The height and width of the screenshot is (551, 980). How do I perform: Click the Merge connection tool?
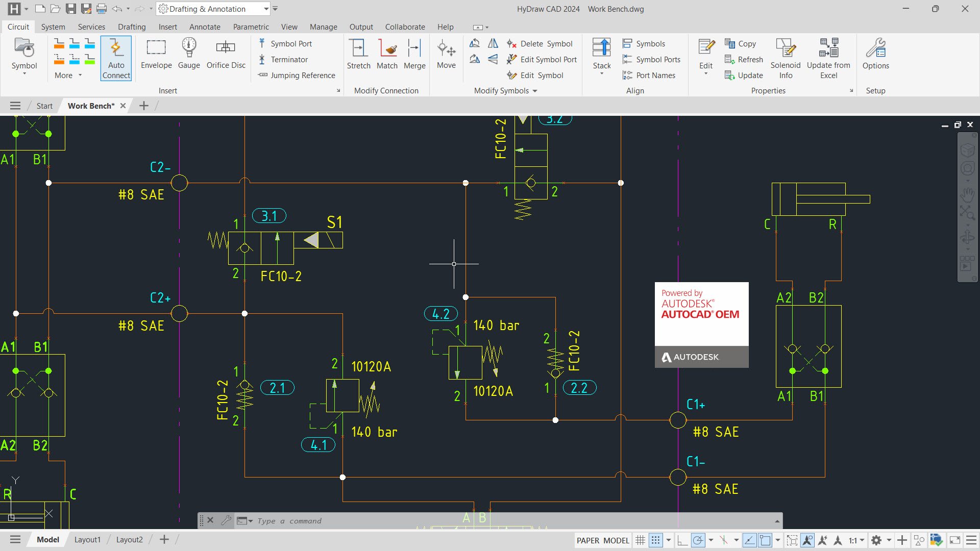coord(414,54)
